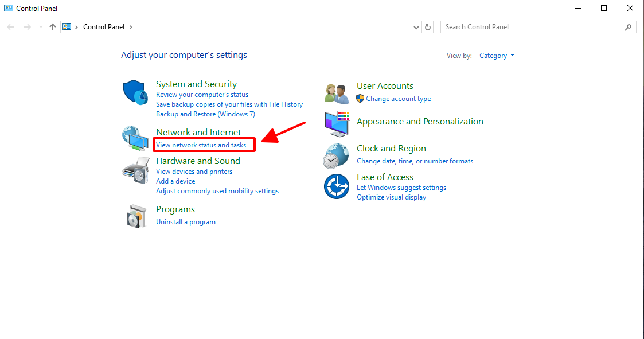
Task: Open the Clock and Region globe icon
Action: pos(336,155)
